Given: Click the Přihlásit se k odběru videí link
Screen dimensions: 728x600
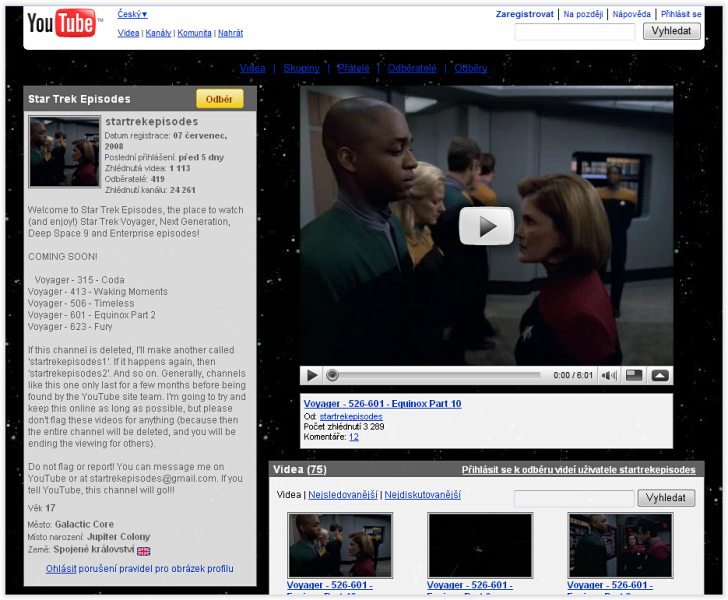Looking at the screenshot, I should point(578,470).
